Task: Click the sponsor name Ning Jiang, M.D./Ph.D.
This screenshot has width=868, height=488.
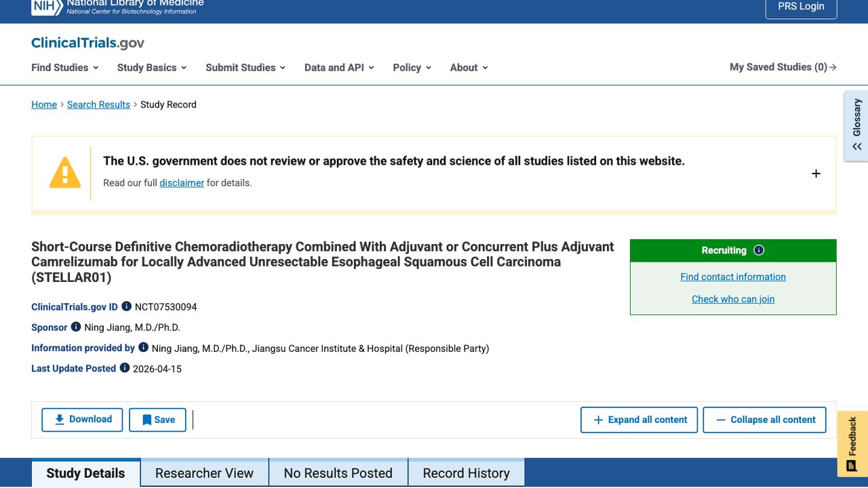Action: pyautogui.click(x=132, y=327)
